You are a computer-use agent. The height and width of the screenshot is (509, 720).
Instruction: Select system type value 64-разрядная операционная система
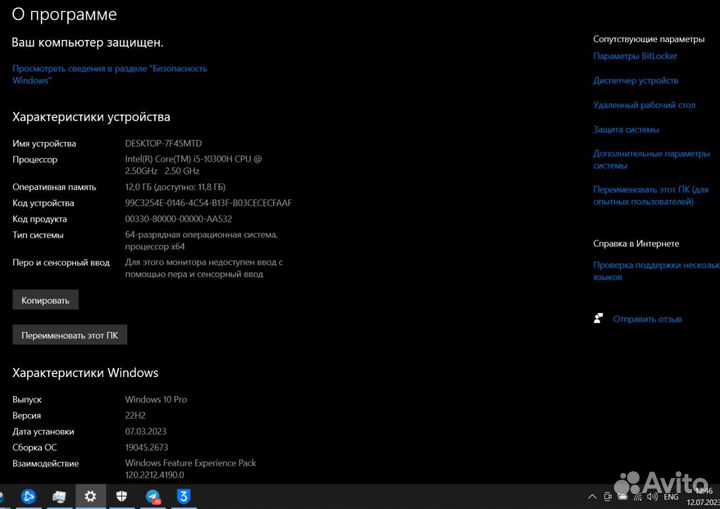201,240
